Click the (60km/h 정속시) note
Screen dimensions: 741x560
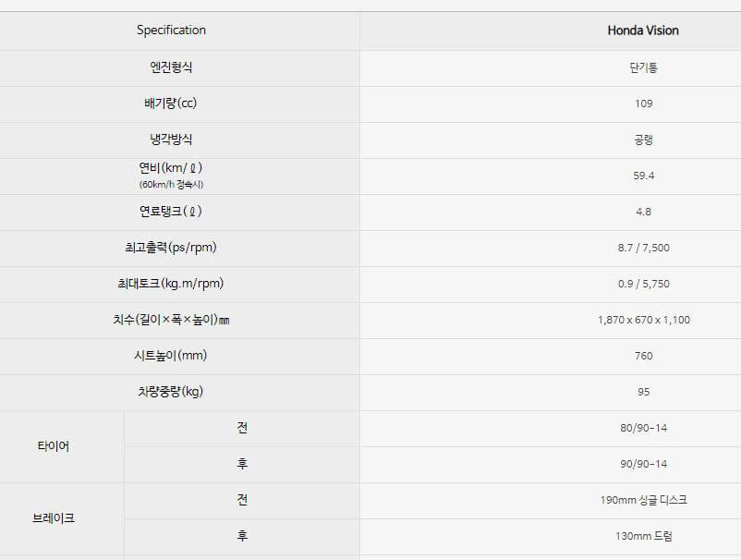click(x=171, y=184)
